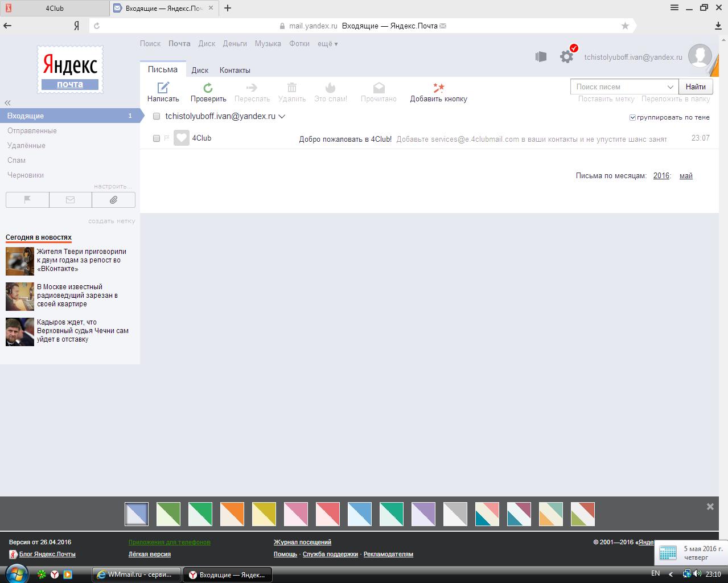Filter by unread envelope icon
The height and width of the screenshot is (583, 728).
pos(71,200)
